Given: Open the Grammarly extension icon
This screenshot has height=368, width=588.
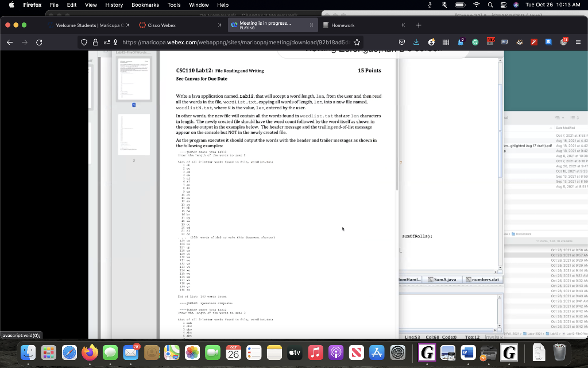Looking at the screenshot, I should point(475,43).
